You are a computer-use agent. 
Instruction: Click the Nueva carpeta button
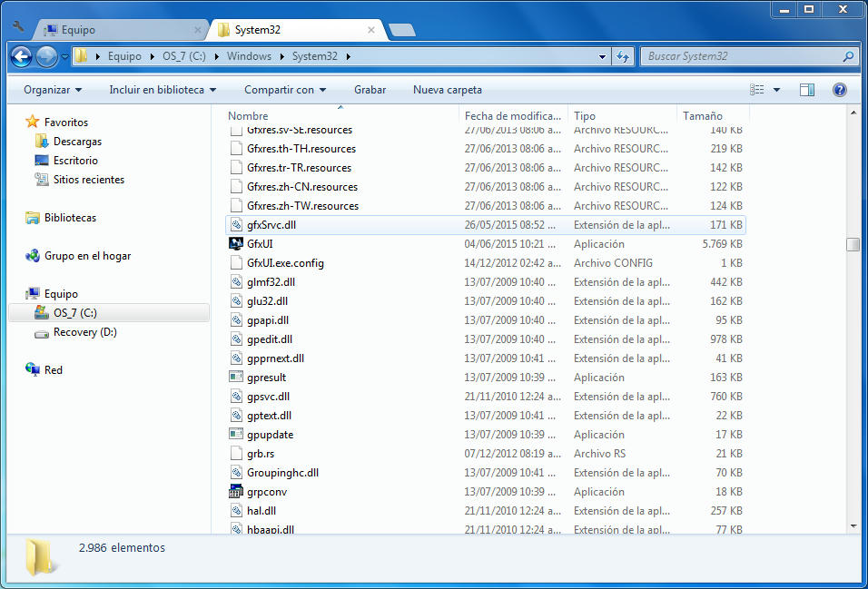coord(448,90)
